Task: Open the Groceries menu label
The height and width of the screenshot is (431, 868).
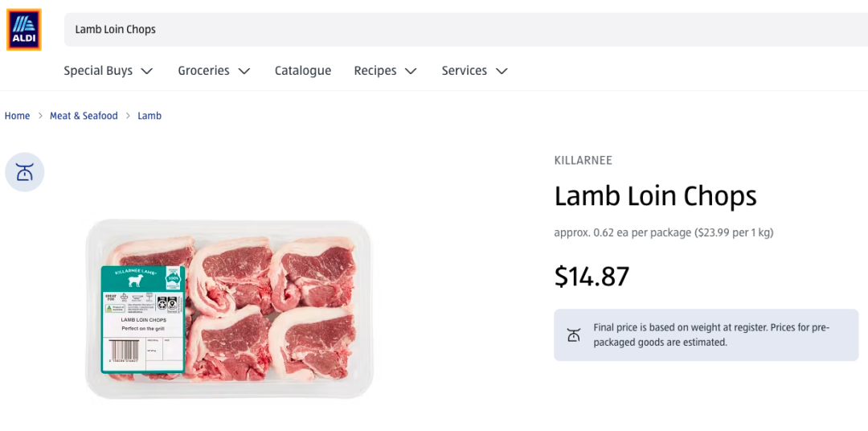Action: click(x=203, y=71)
